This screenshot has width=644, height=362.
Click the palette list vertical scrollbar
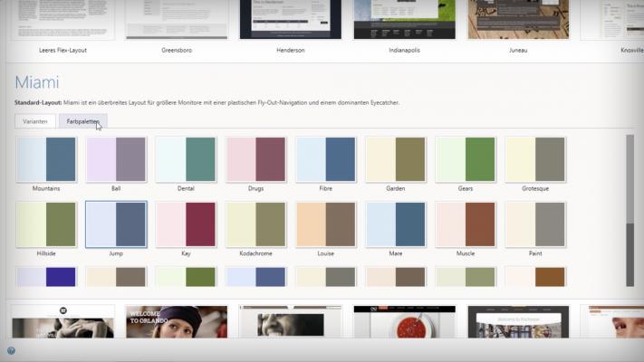click(630, 208)
